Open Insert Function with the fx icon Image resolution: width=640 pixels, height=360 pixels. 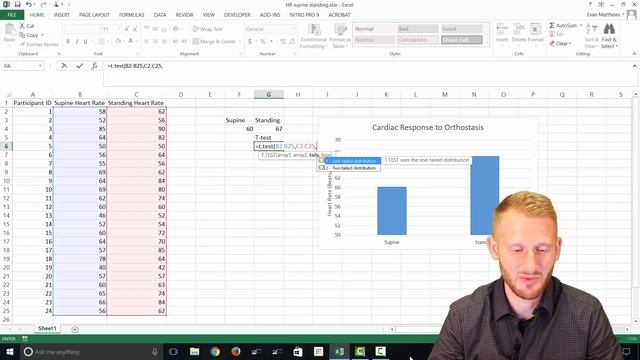[x=94, y=66]
